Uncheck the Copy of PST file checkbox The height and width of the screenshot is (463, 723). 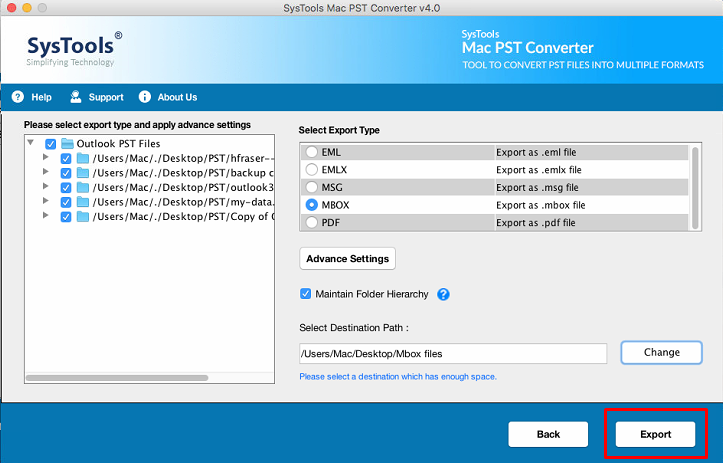click(x=66, y=217)
